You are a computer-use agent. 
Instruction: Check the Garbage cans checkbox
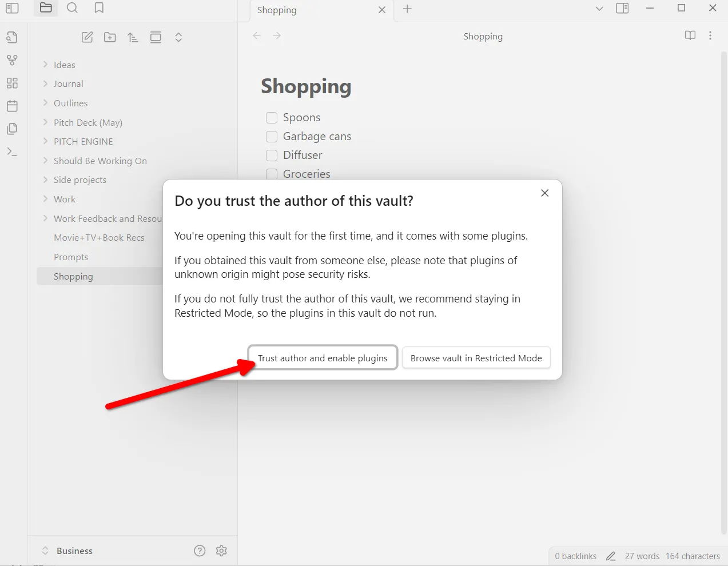(x=271, y=136)
